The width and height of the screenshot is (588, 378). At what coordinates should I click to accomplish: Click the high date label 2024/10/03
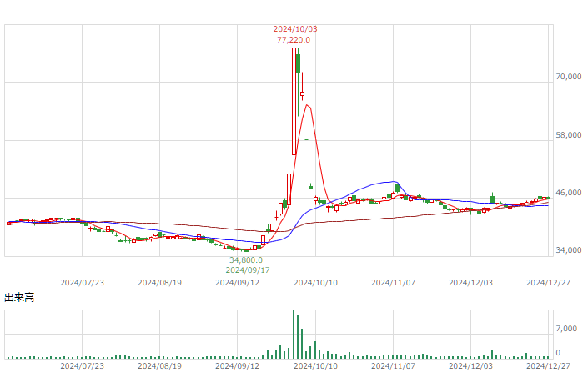click(295, 29)
